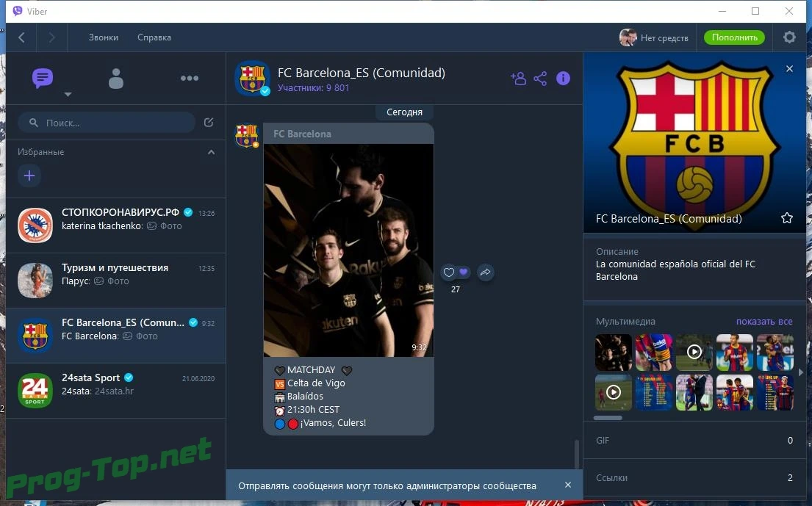Select the FC Barcelona_ES chat in list
The image size is (812, 506).
(116, 336)
